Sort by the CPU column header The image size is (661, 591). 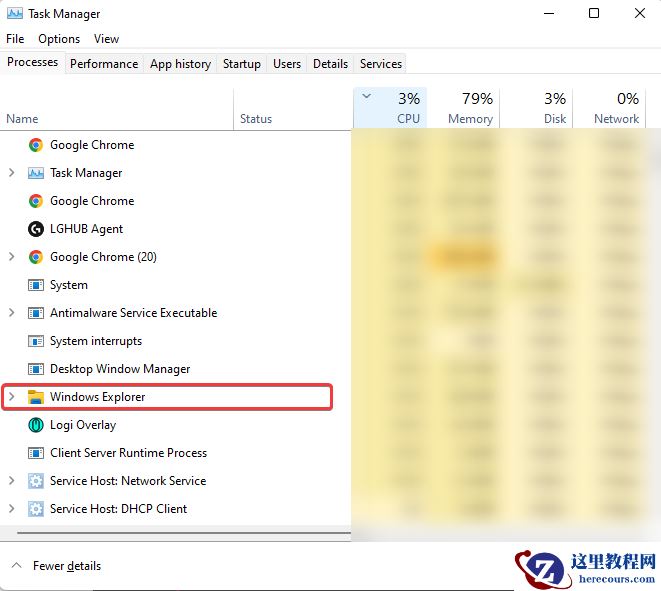pyautogui.click(x=390, y=108)
